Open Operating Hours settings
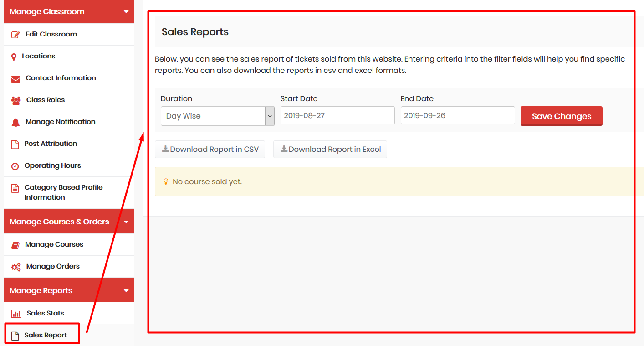The image size is (644, 346). [x=69, y=166]
